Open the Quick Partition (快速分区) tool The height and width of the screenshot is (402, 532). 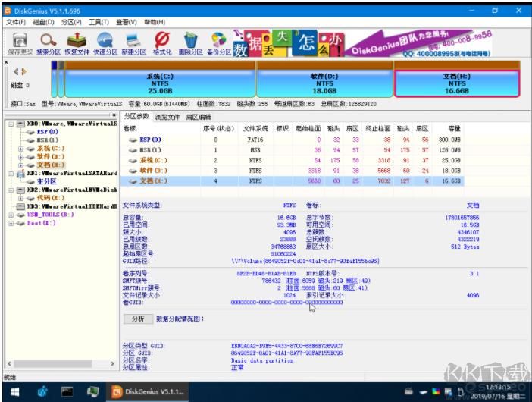(x=105, y=43)
